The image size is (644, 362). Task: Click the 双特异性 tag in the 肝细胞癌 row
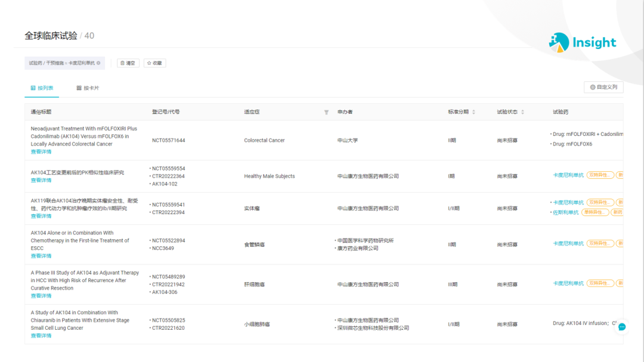[600, 283]
